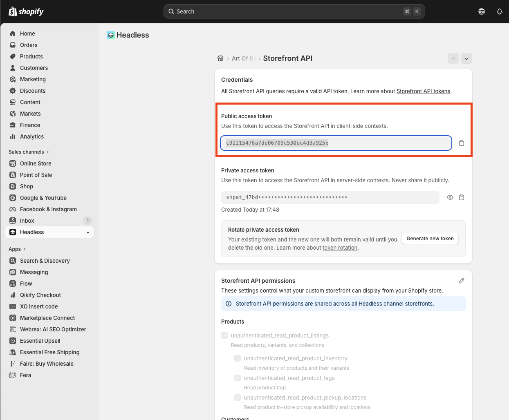Click Generate new token button
Screen dimensions: 509x420
click(430, 239)
